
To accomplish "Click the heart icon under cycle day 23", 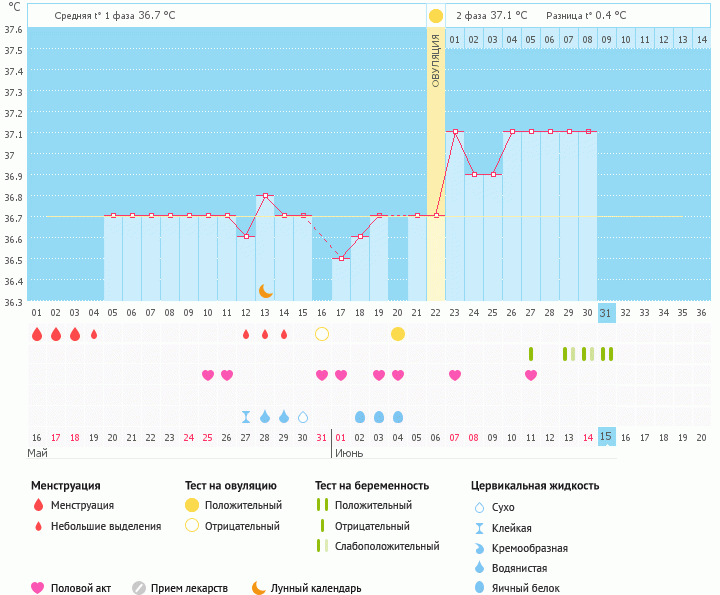I will 455,375.
